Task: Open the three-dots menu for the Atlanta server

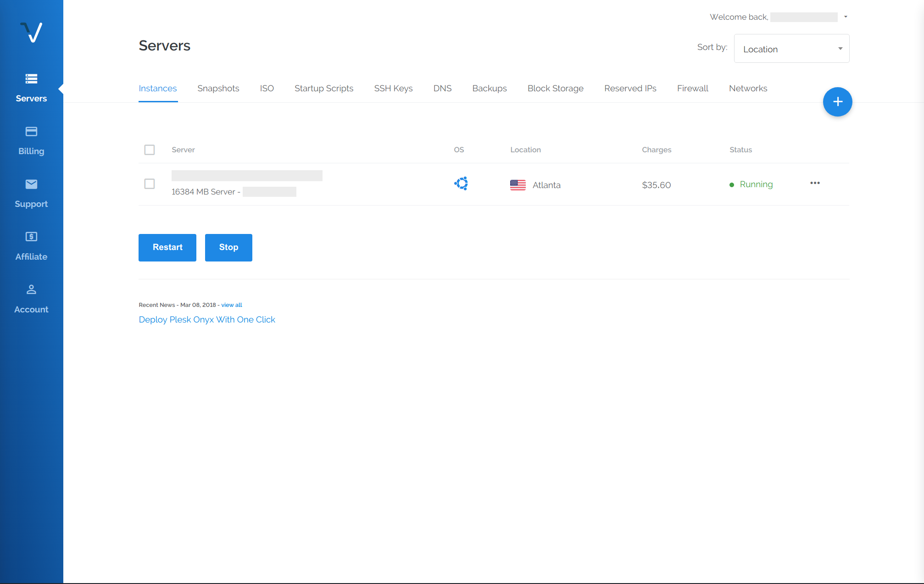Action: (815, 183)
